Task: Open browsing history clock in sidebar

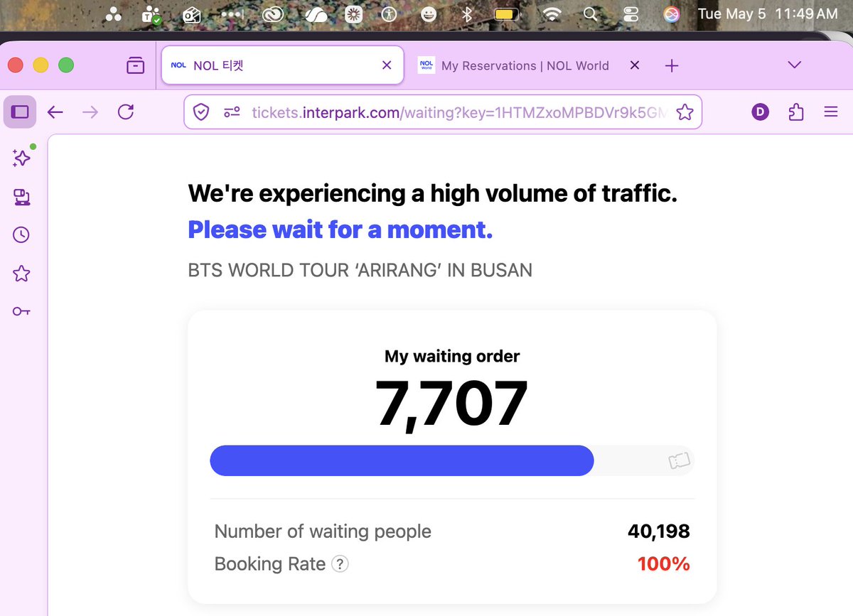Action: pos(21,234)
